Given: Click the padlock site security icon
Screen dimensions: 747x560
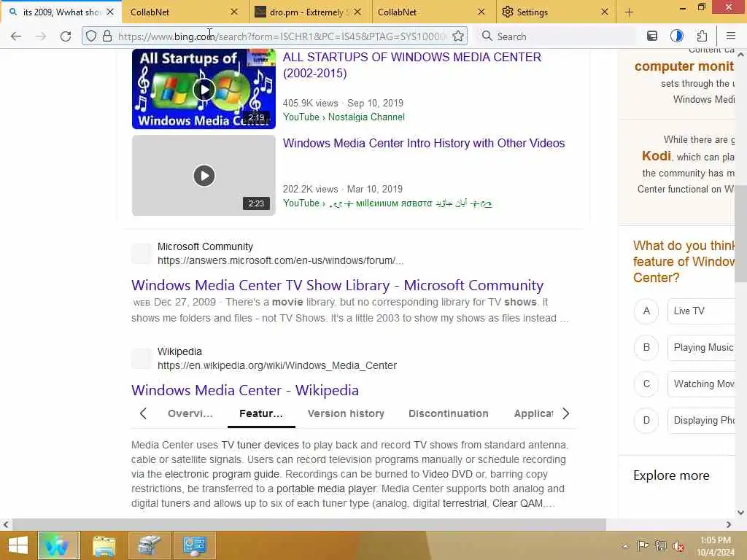Looking at the screenshot, I should tap(107, 36).
